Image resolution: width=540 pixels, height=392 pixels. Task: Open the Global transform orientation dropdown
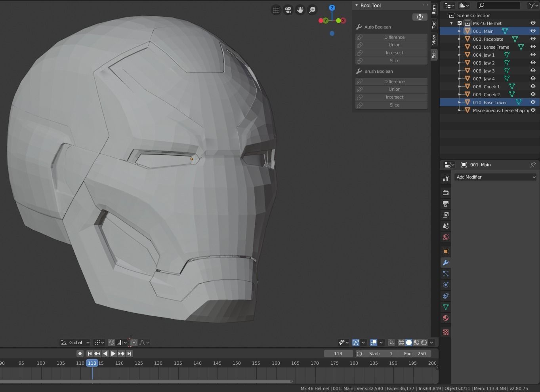pos(75,343)
